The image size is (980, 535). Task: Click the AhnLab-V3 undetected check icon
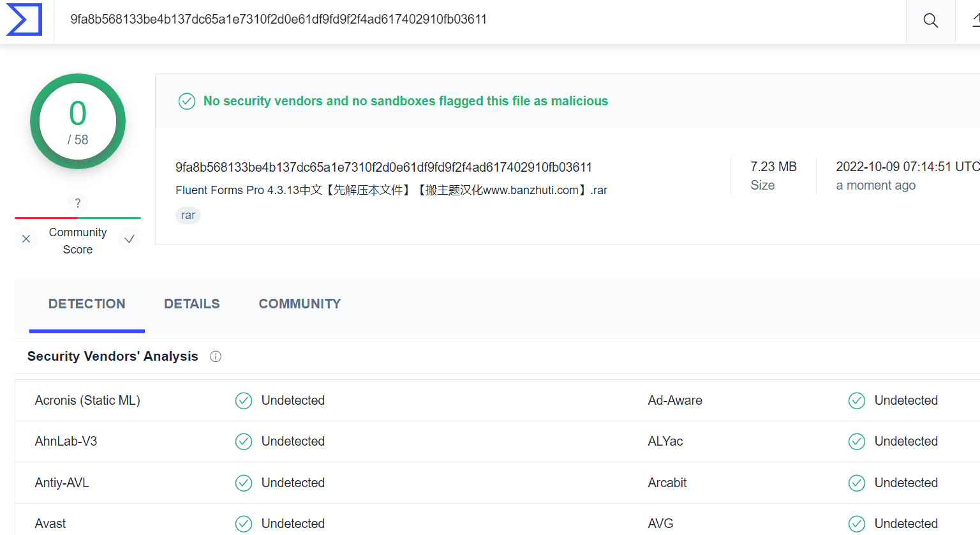pyautogui.click(x=244, y=441)
